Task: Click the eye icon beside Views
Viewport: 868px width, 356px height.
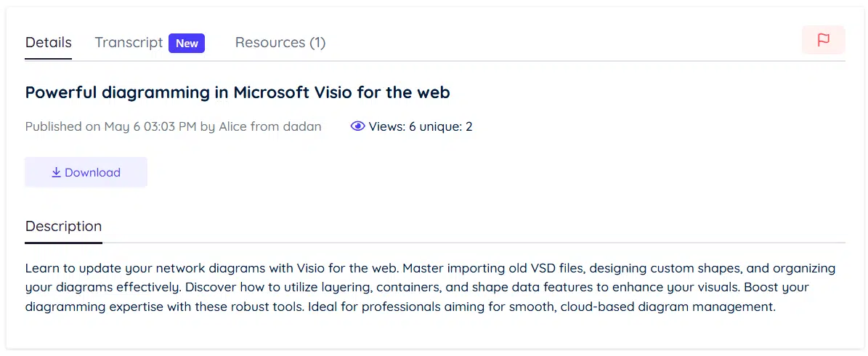Action: point(357,126)
